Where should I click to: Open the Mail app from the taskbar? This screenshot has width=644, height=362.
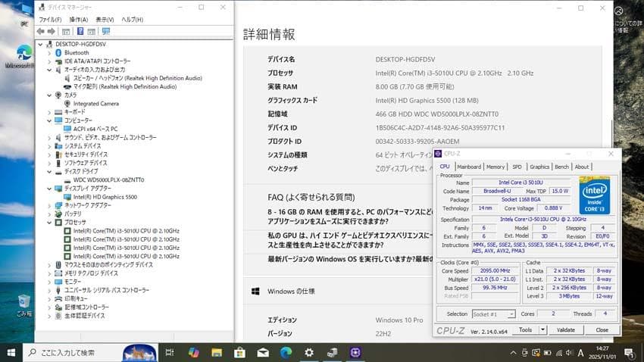[x=263, y=353]
